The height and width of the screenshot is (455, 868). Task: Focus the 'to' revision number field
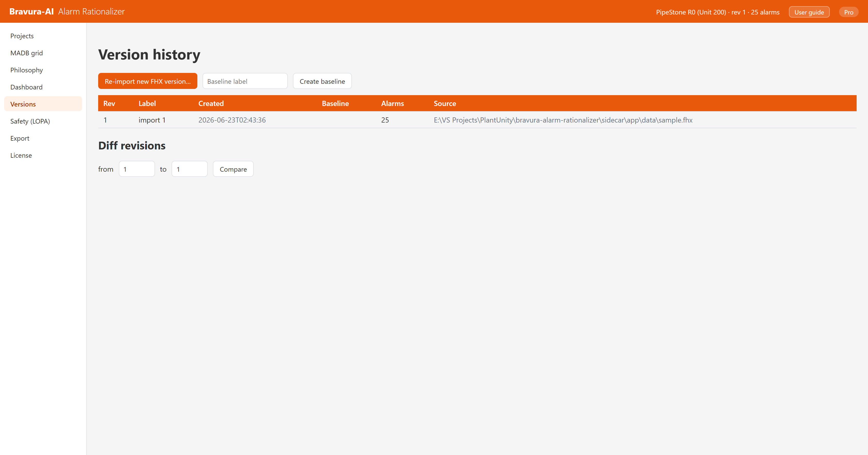coord(190,169)
